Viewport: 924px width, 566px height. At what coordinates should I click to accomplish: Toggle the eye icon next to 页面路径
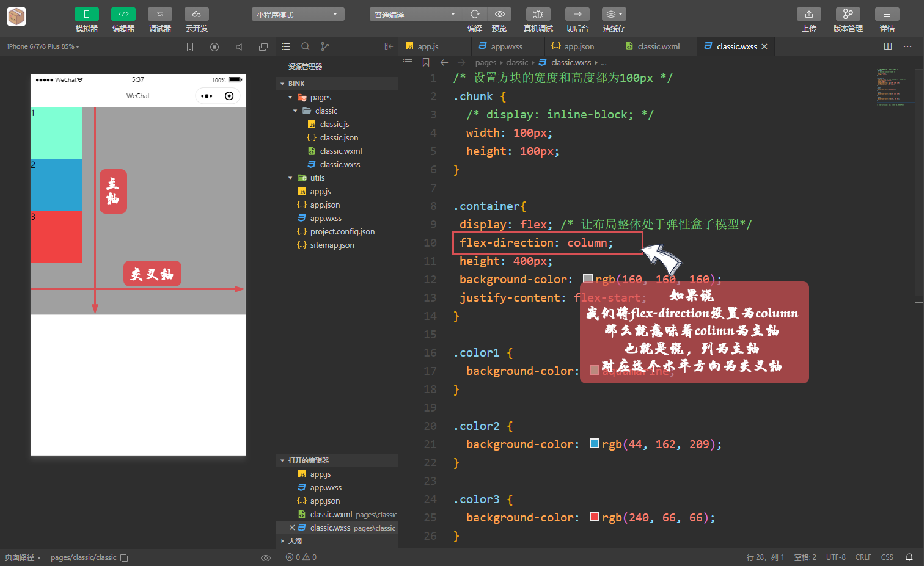pos(266,557)
